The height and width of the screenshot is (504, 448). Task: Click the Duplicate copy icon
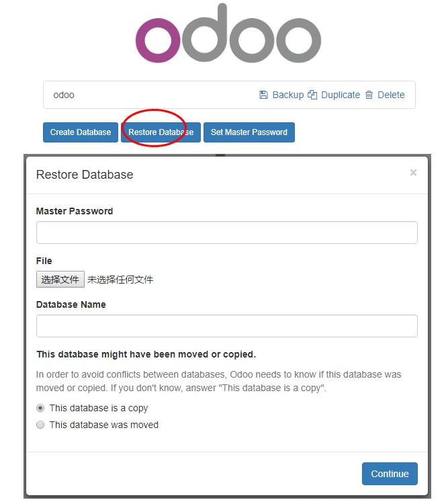click(x=312, y=95)
